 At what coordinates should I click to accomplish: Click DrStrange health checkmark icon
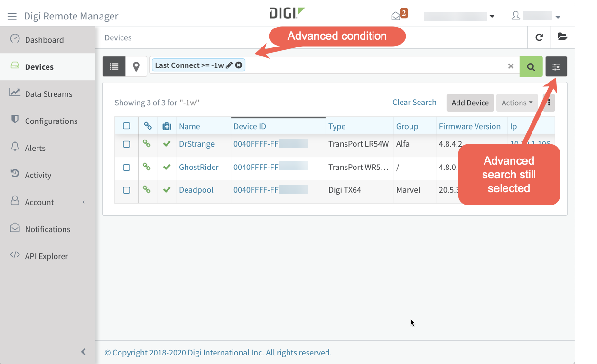(167, 143)
